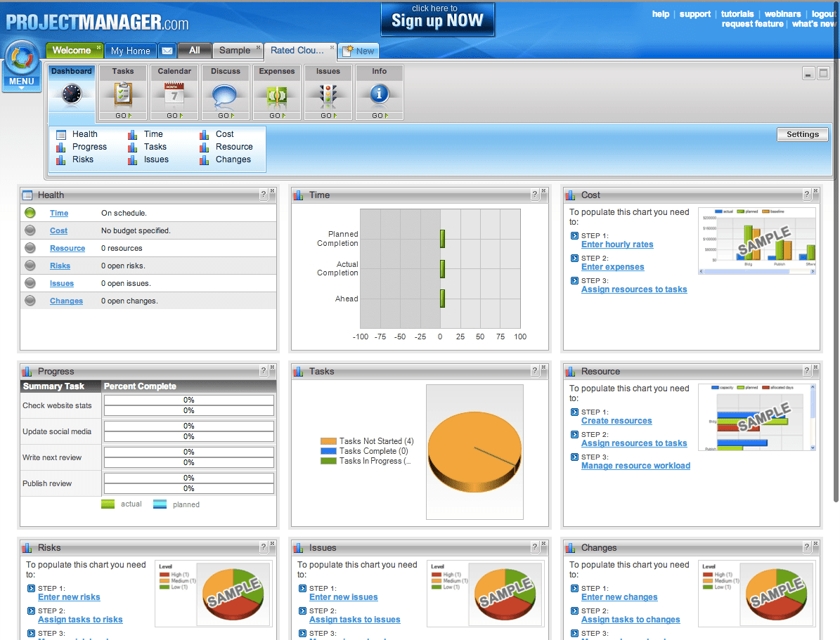Viewport: 840px width, 640px height.
Task: Select Risks in the dashboard chart list
Action: (83, 159)
